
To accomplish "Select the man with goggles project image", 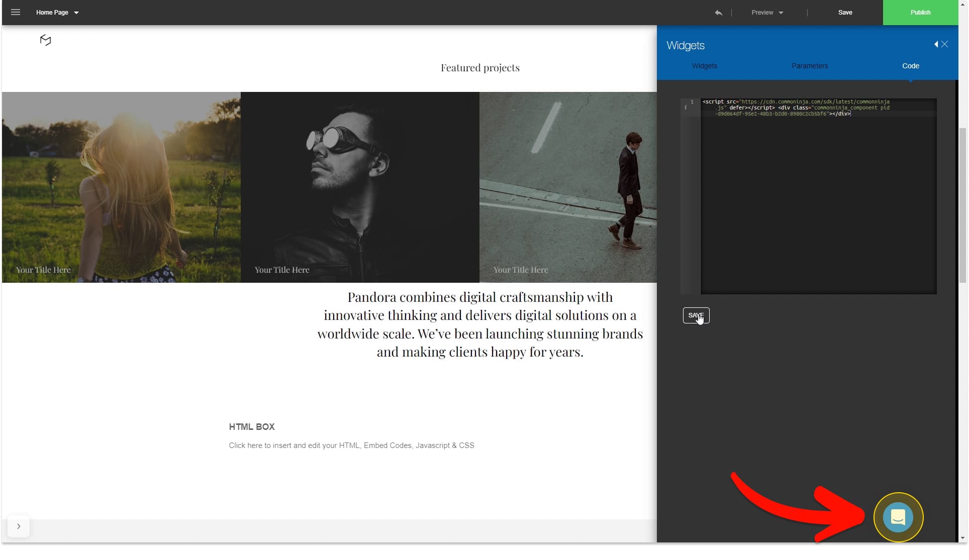I will (360, 187).
